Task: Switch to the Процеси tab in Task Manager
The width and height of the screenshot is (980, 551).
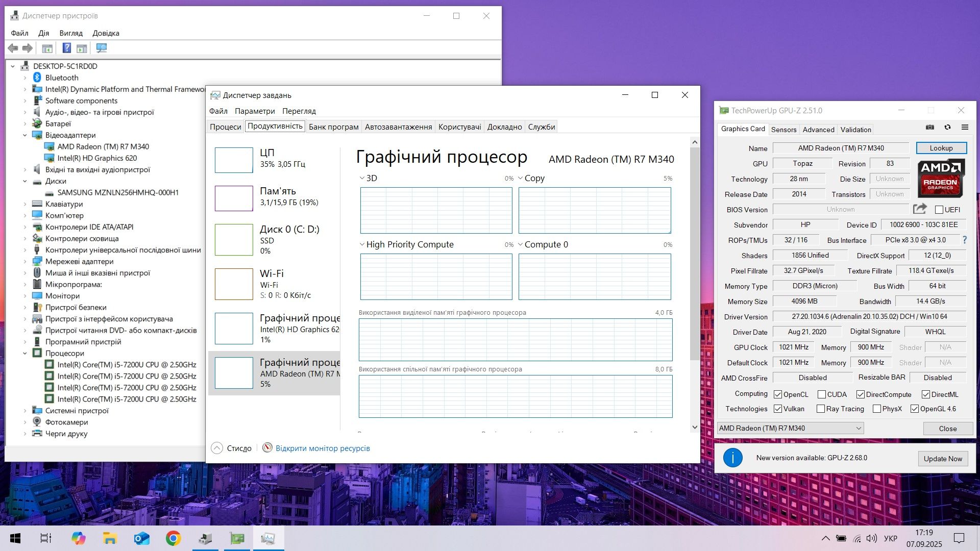Action: coord(226,127)
